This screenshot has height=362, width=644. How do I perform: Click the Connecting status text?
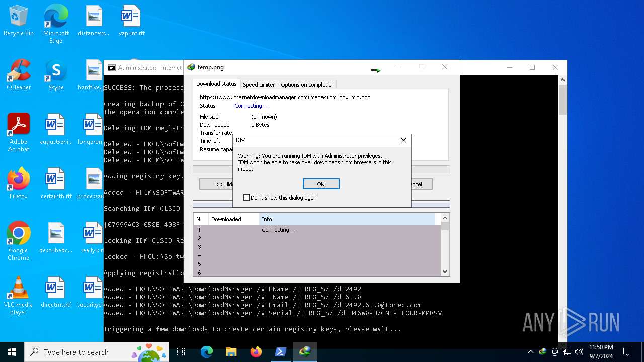coord(251,106)
